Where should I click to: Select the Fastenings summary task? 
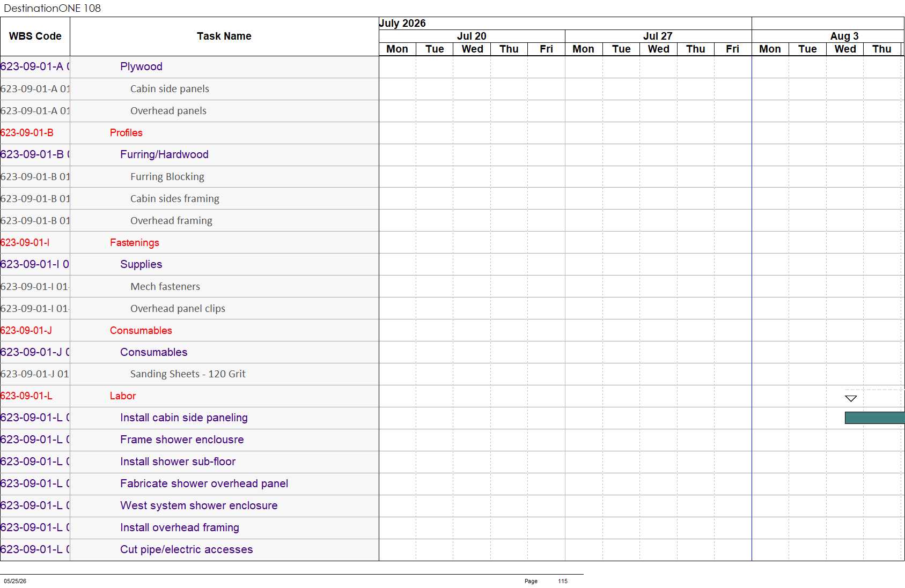tap(135, 242)
